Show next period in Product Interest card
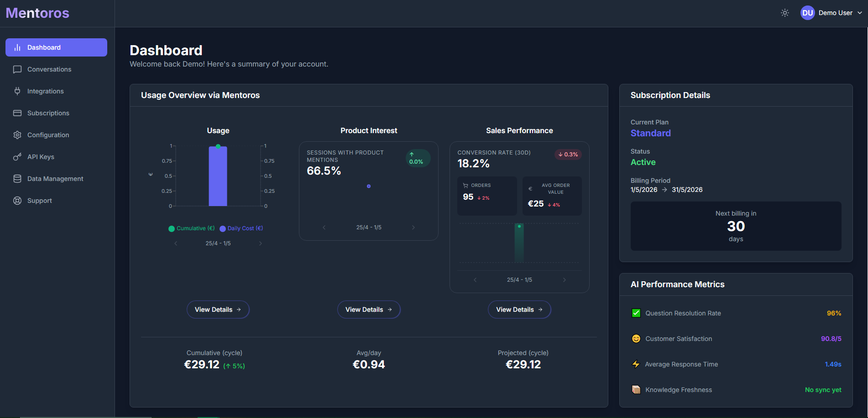 pos(413,227)
